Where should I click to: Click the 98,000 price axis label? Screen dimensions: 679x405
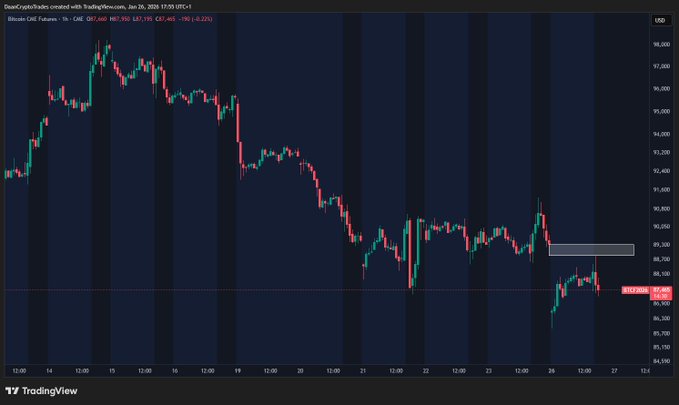coord(661,45)
